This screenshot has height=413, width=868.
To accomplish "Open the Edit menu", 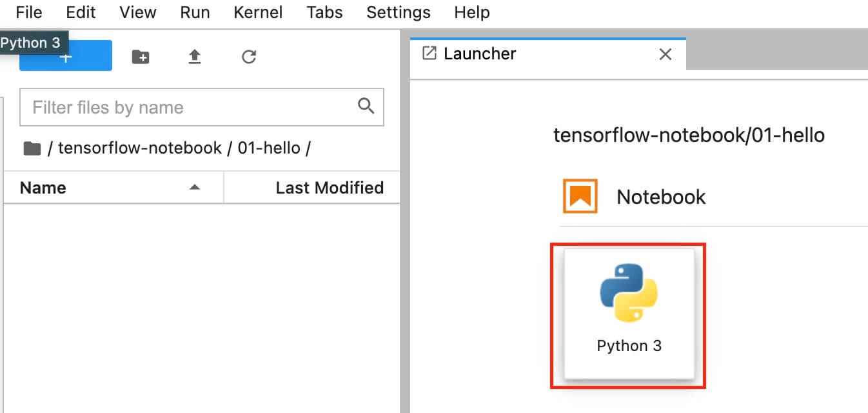I will point(81,12).
